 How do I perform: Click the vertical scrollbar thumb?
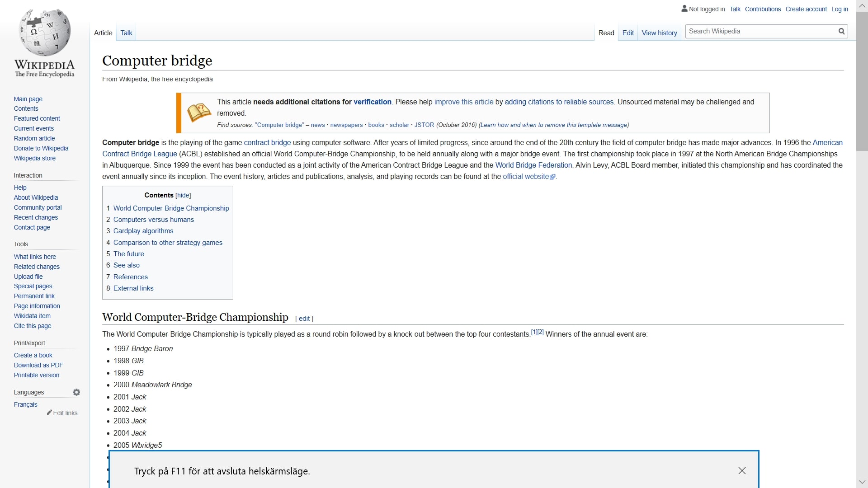pyautogui.click(x=862, y=81)
